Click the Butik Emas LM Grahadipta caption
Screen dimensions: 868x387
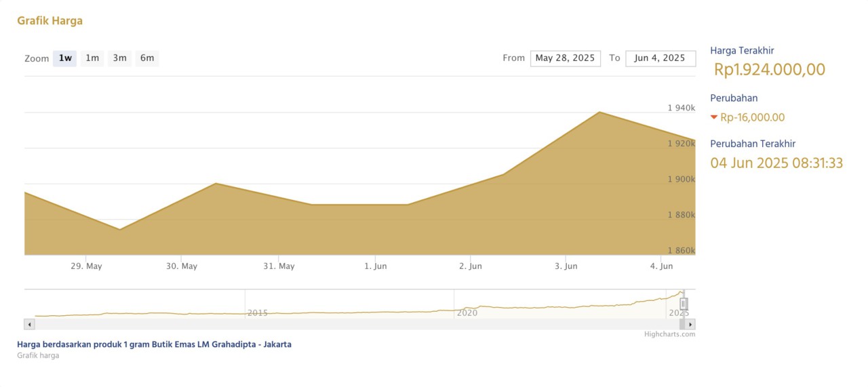coord(154,344)
